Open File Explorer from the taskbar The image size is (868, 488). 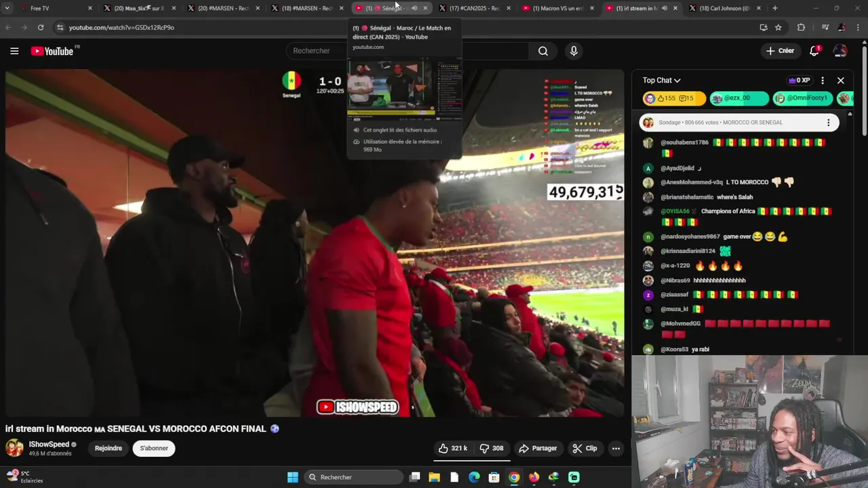coord(435,477)
